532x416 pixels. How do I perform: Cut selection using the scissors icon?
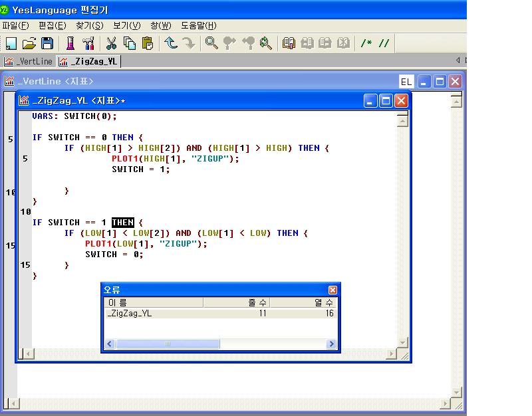[x=111, y=43]
